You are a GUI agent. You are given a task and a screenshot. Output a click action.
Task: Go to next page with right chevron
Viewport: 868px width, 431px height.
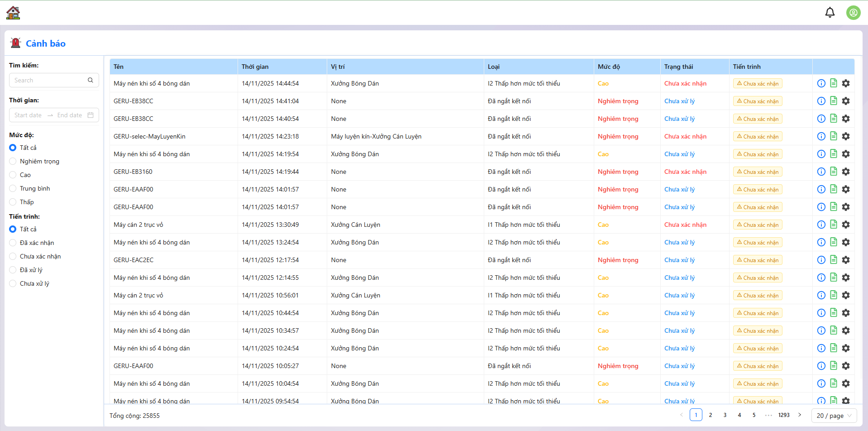pos(800,415)
